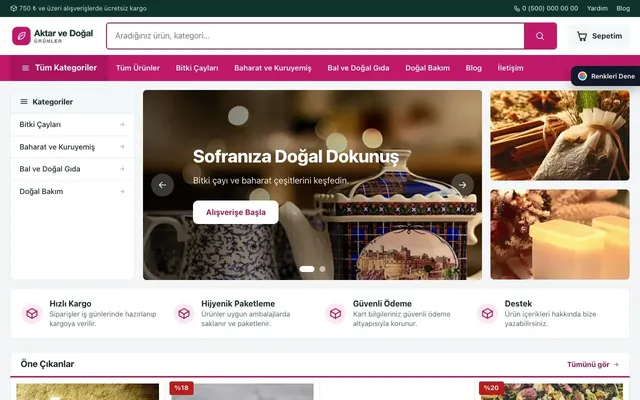Select the second slider dot indicator
Viewport: 640px width, 400px height.
point(322,269)
